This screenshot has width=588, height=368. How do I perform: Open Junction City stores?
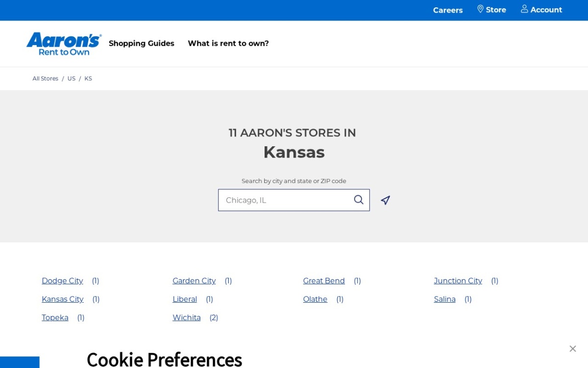click(458, 281)
